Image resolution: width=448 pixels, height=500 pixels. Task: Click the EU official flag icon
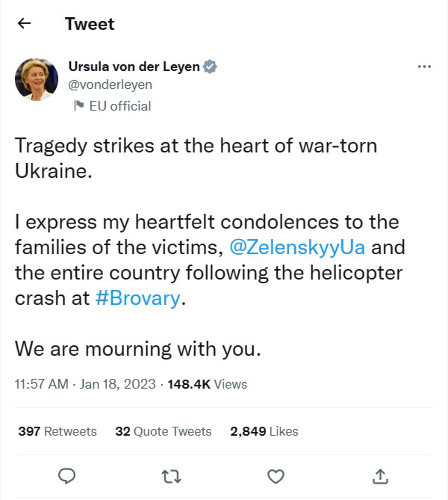coord(79,105)
